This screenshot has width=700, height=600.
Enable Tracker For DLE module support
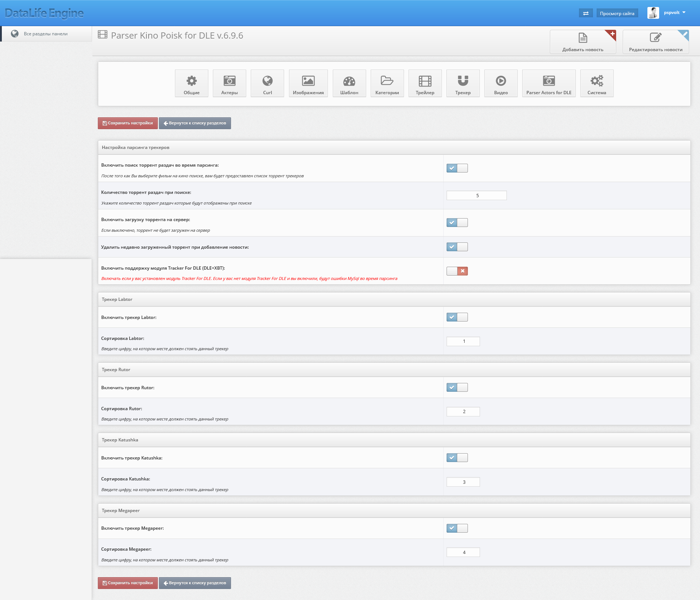pos(457,271)
